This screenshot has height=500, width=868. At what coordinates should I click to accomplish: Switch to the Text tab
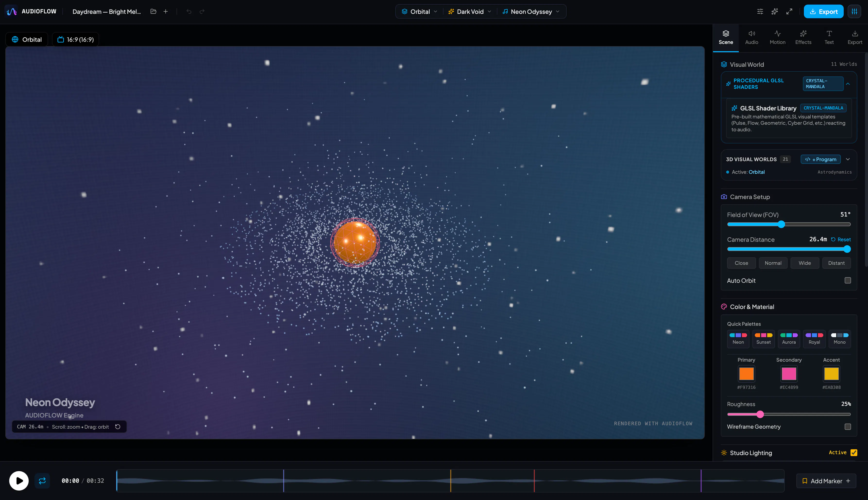tap(829, 38)
